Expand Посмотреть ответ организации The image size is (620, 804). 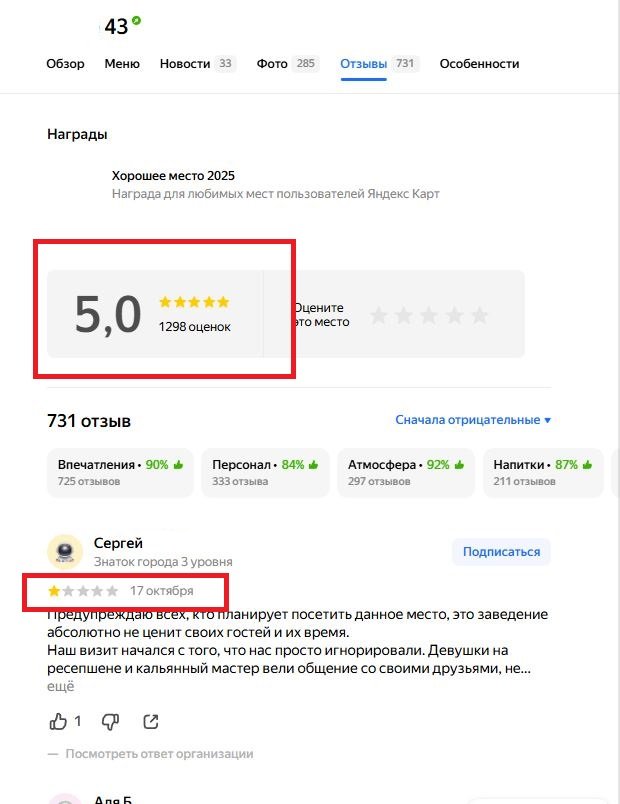pos(159,754)
